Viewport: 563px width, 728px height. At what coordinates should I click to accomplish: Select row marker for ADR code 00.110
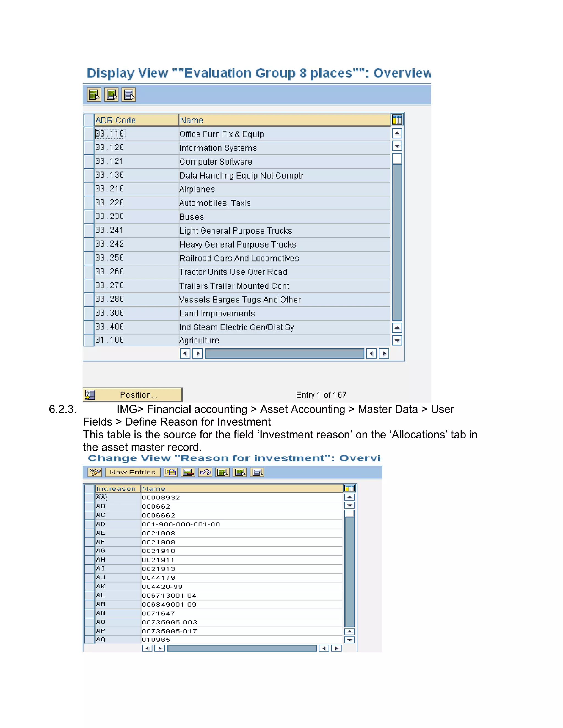click(x=89, y=134)
